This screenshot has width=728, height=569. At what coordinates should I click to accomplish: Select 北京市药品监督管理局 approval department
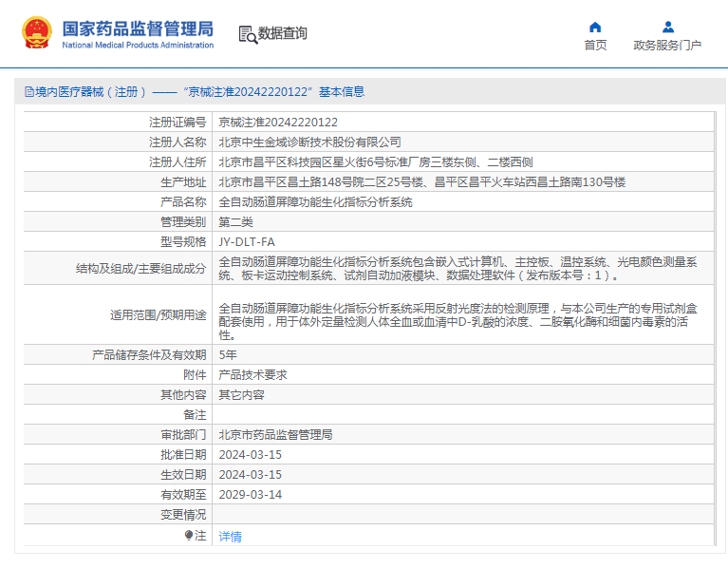tap(276, 435)
